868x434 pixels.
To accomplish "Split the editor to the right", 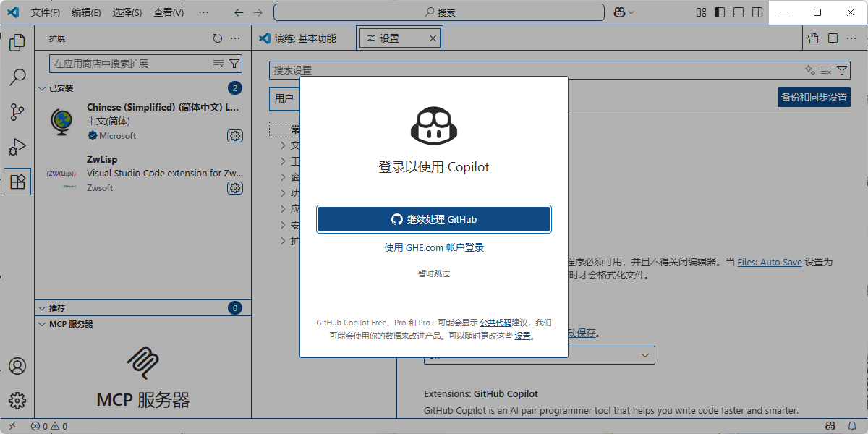I will [x=833, y=38].
